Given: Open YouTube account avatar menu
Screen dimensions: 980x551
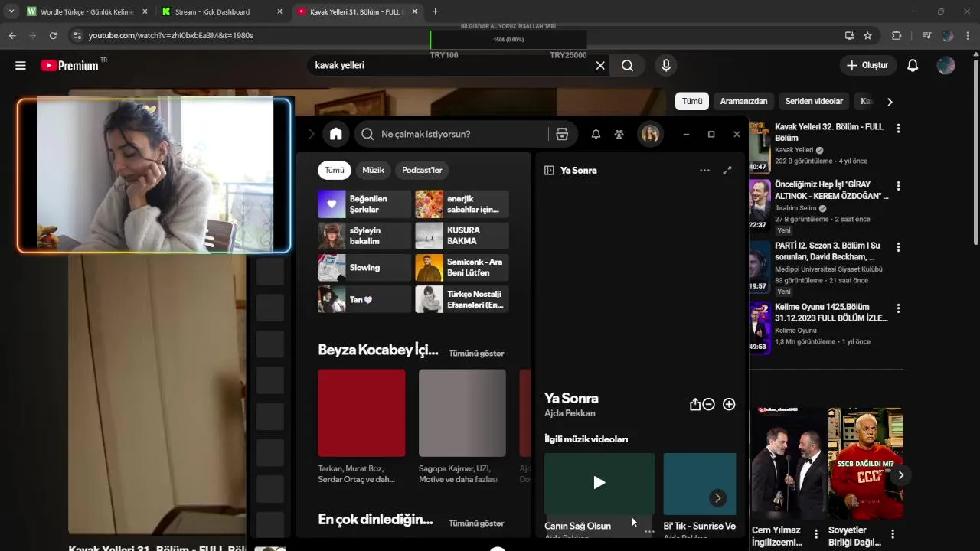Looking at the screenshot, I should coord(946,66).
